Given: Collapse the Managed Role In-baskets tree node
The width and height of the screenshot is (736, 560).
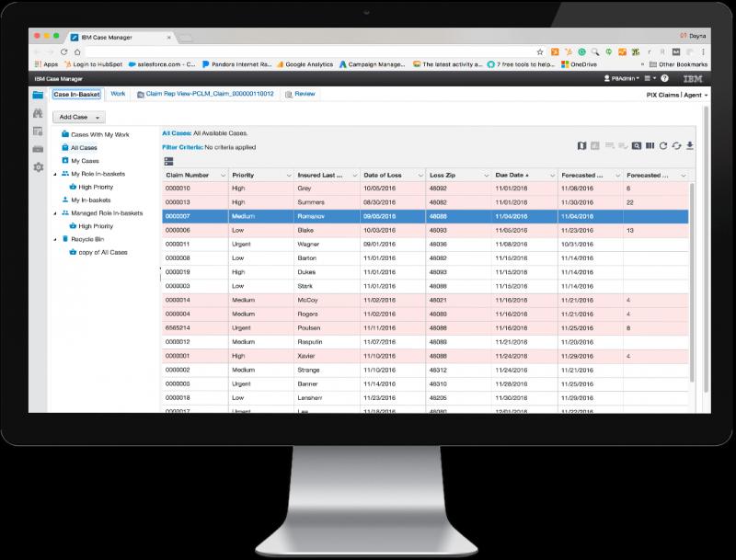Looking at the screenshot, I should (55, 213).
